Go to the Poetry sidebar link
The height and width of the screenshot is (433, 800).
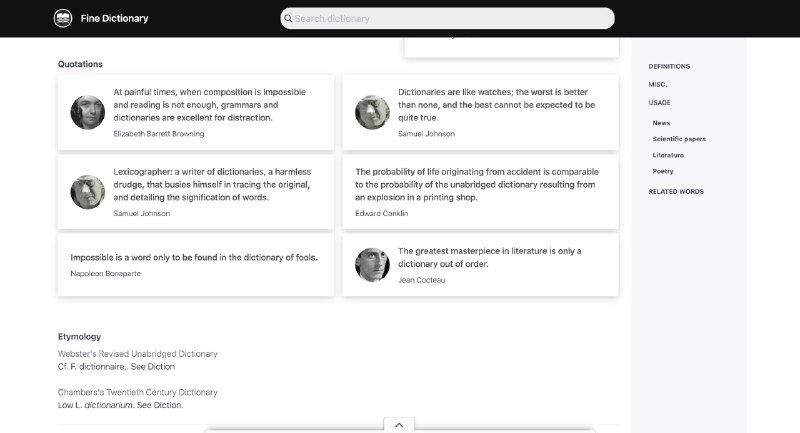pos(663,171)
